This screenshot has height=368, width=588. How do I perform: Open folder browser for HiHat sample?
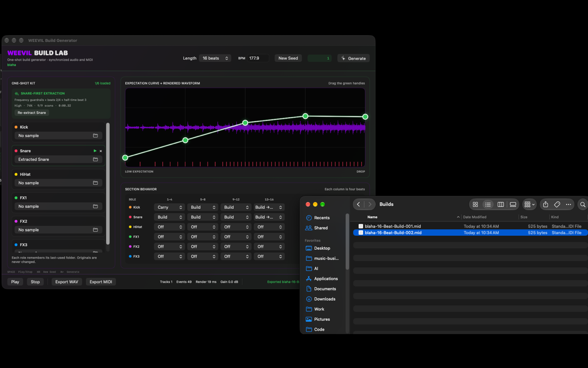point(95,183)
